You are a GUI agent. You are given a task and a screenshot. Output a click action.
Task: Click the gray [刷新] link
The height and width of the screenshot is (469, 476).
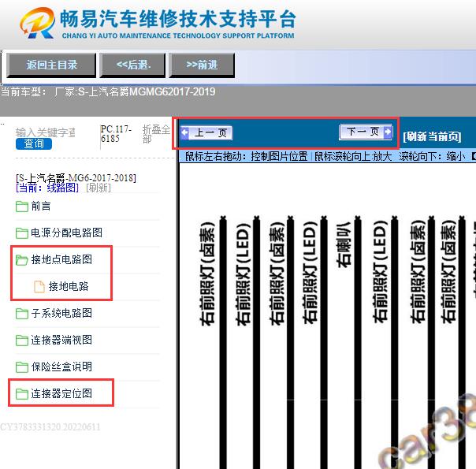tap(99, 188)
